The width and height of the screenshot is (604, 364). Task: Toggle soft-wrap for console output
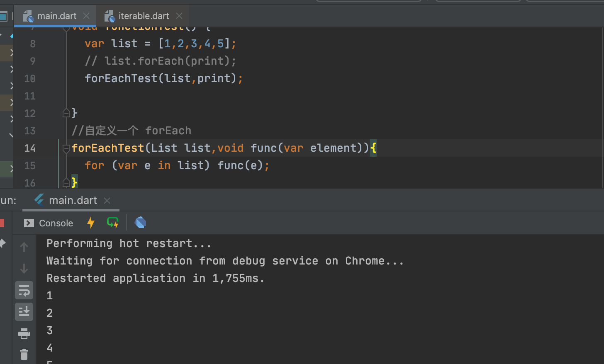tap(24, 290)
